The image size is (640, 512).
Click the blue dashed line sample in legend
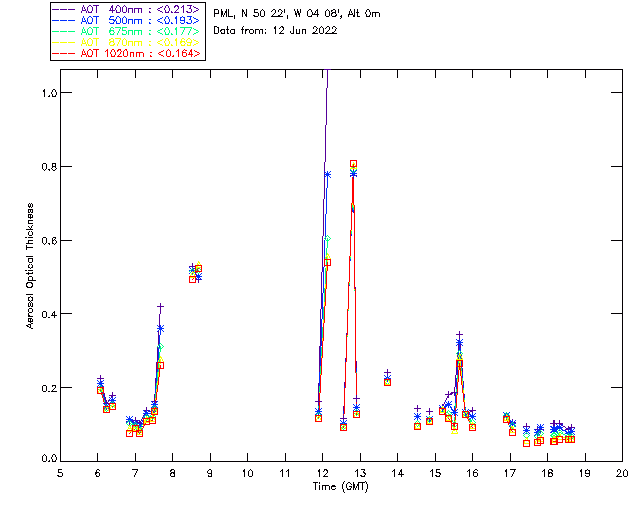coord(64,20)
